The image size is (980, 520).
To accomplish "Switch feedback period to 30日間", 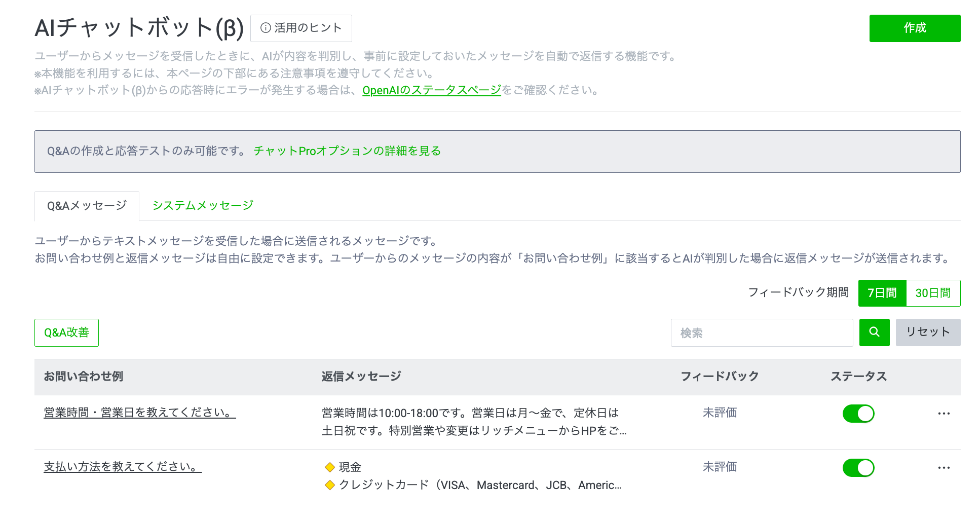I will pyautogui.click(x=933, y=293).
